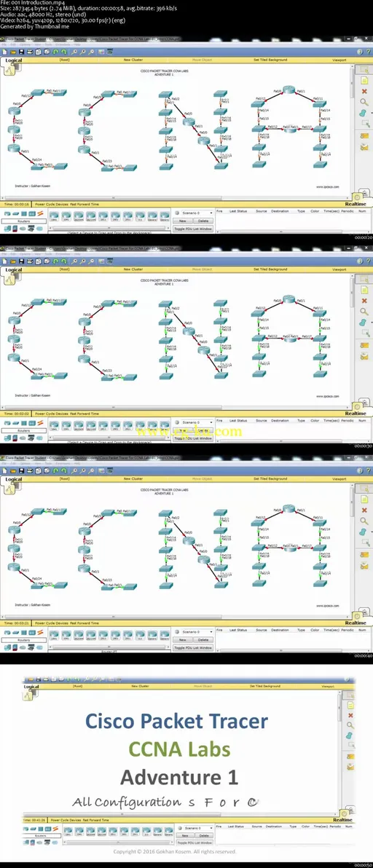Pick Place Note tool in first frame sidebar

(364, 81)
